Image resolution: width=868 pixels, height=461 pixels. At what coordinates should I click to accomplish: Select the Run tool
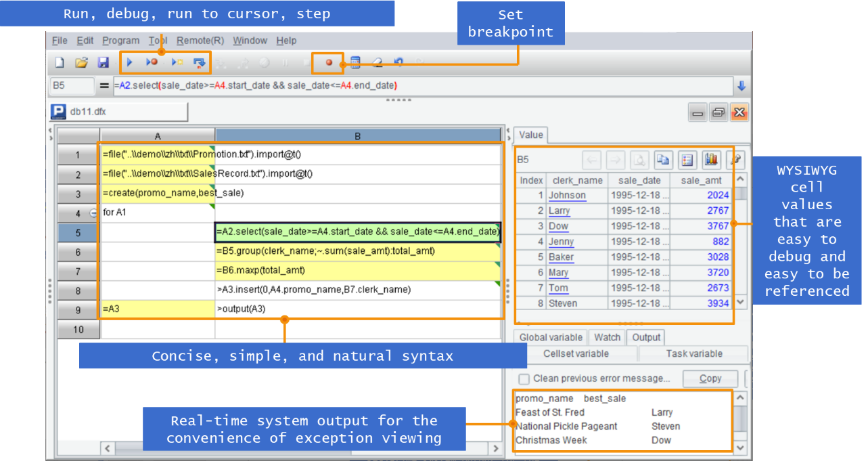(130, 62)
